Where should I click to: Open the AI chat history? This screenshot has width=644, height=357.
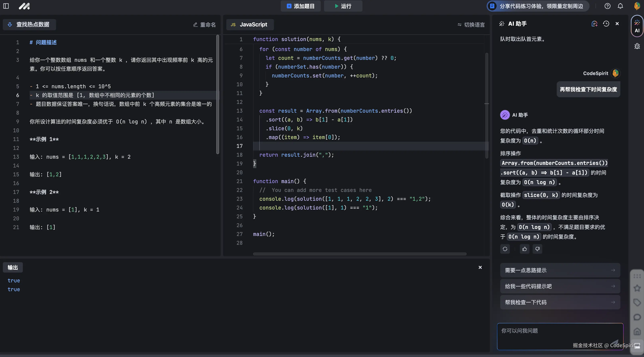click(606, 24)
